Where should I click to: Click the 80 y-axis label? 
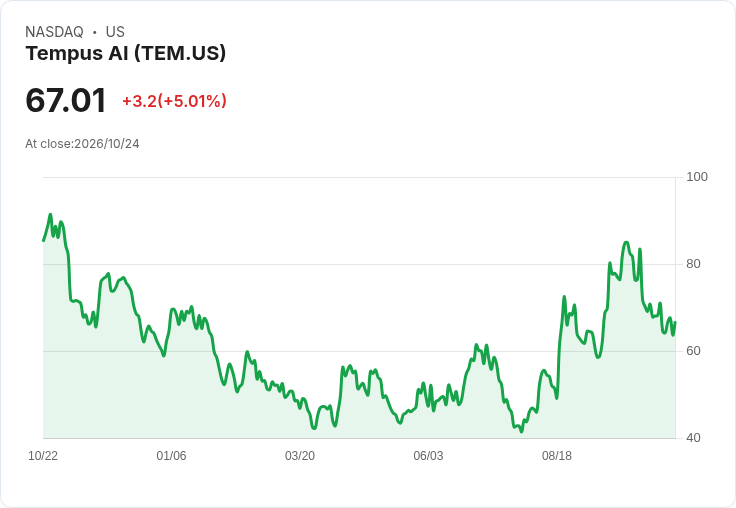click(x=693, y=264)
